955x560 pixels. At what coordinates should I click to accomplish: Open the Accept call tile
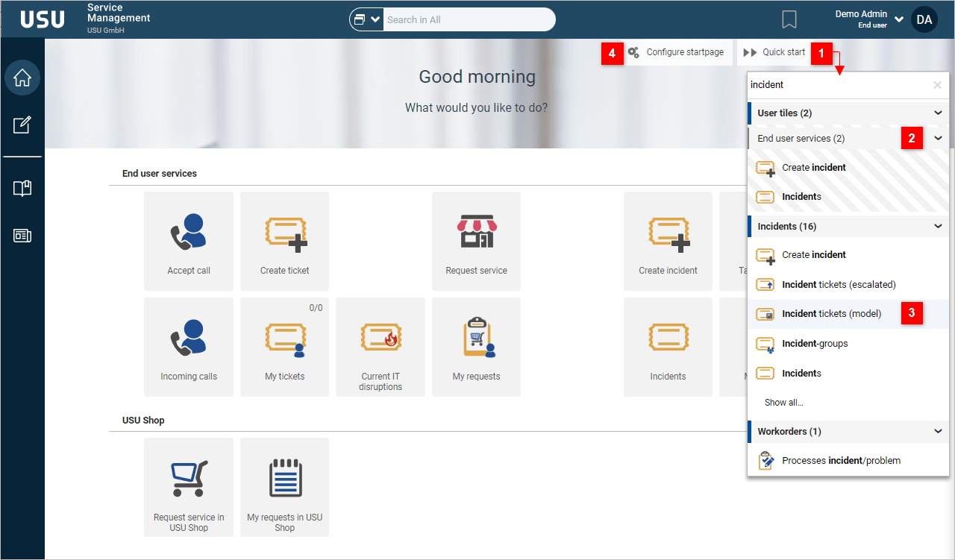(189, 241)
